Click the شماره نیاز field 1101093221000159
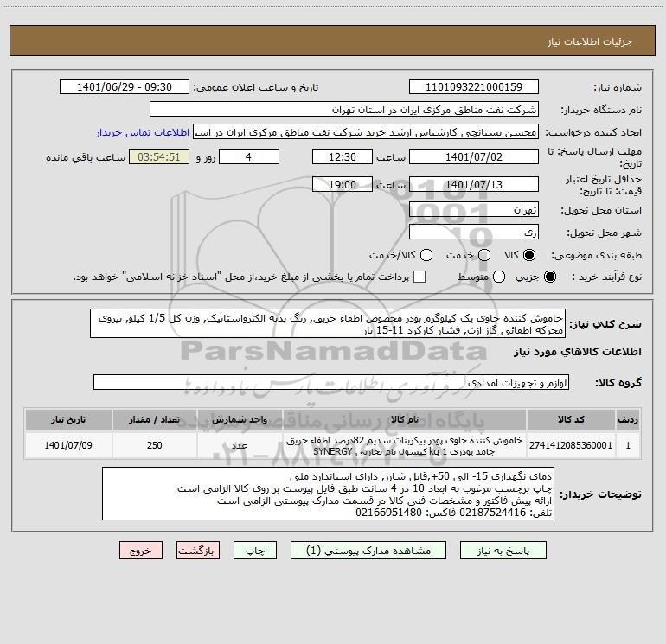Viewport: 666px width, 644px height. coord(474,87)
